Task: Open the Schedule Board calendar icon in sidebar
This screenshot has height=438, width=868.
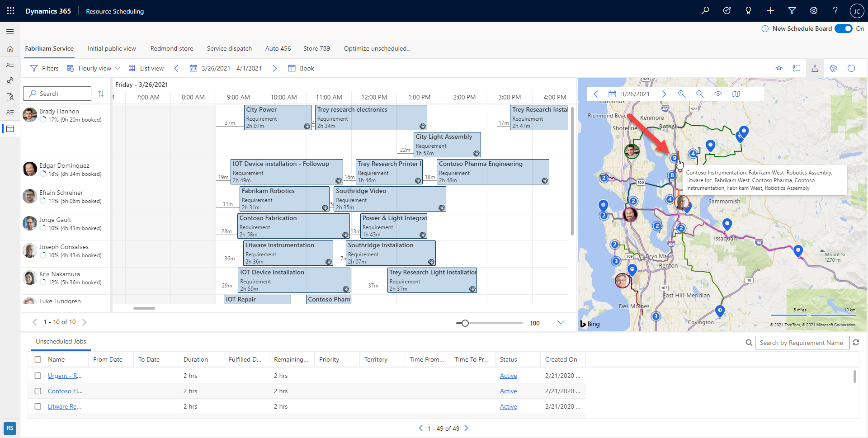Action: [x=10, y=129]
